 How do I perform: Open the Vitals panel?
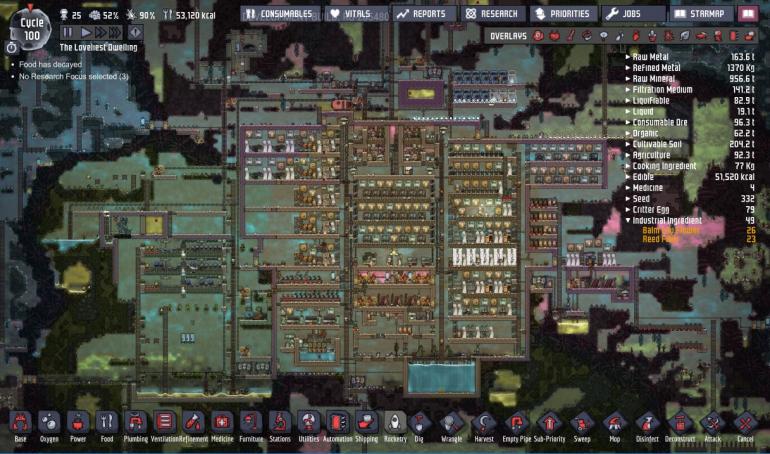pyautogui.click(x=357, y=14)
